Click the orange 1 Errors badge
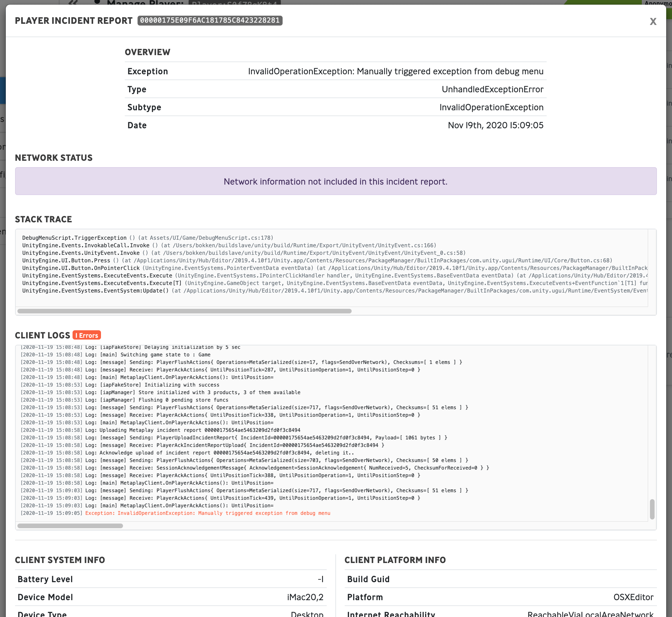 (87, 335)
